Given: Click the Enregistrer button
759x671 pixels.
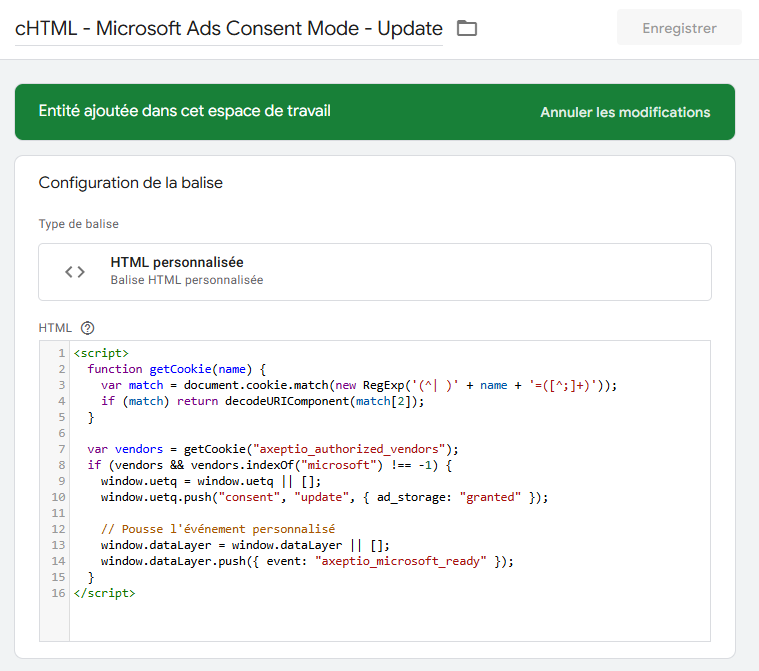Looking at the screenshot, I should pos(679,28).
